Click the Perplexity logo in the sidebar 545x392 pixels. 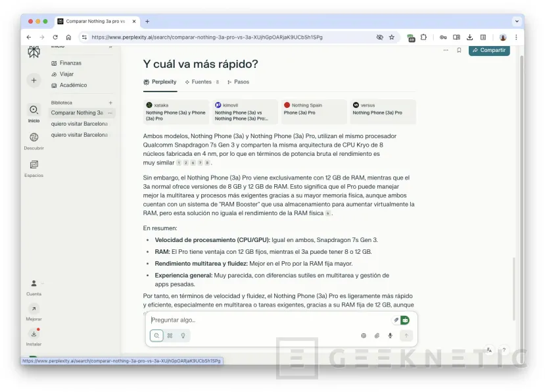34,52
